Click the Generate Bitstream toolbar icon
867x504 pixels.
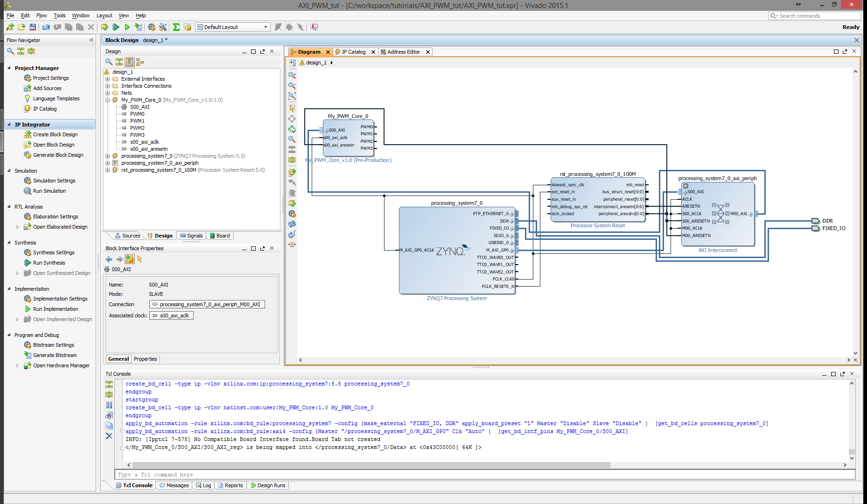[138, 27]
